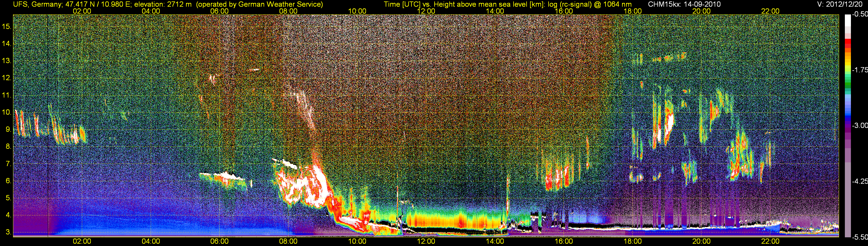
Task: Click the "operated by German Weather Service" text
Action: [260, 4]
